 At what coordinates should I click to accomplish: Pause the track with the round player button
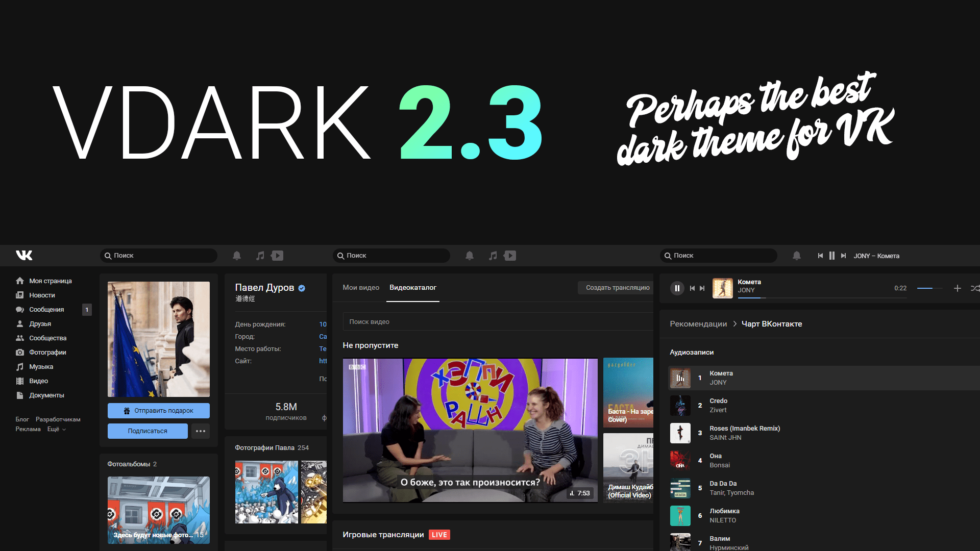[677, 288]
